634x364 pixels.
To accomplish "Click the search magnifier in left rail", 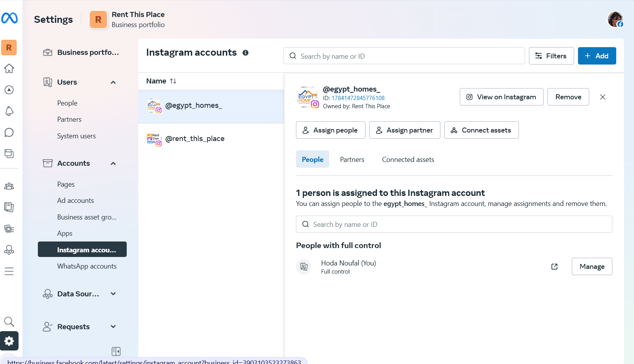I will click(x=9, y=321).
